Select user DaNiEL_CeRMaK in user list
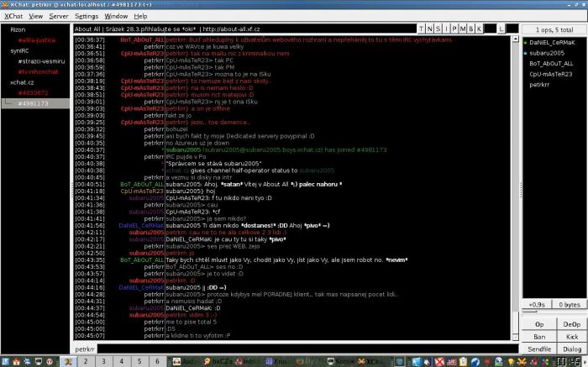This screenshot has width=588, height=367. point(552,42)
